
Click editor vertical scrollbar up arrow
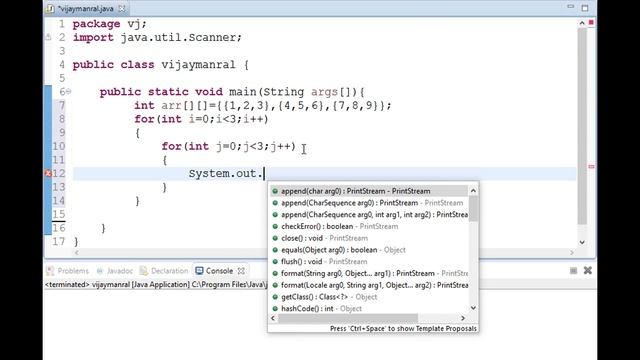point(582,23)
